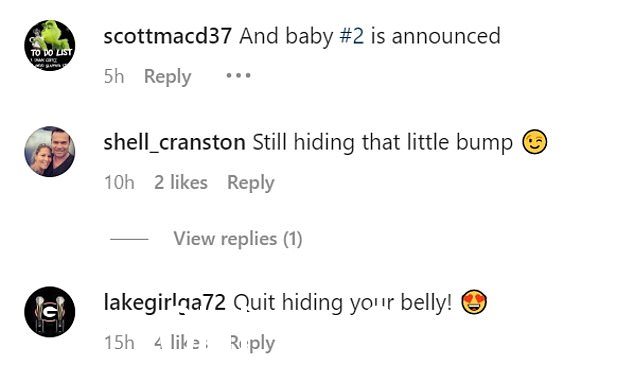Select the 10h timestamp under shell_cranston
634x365 pixels.
[119, 182]
